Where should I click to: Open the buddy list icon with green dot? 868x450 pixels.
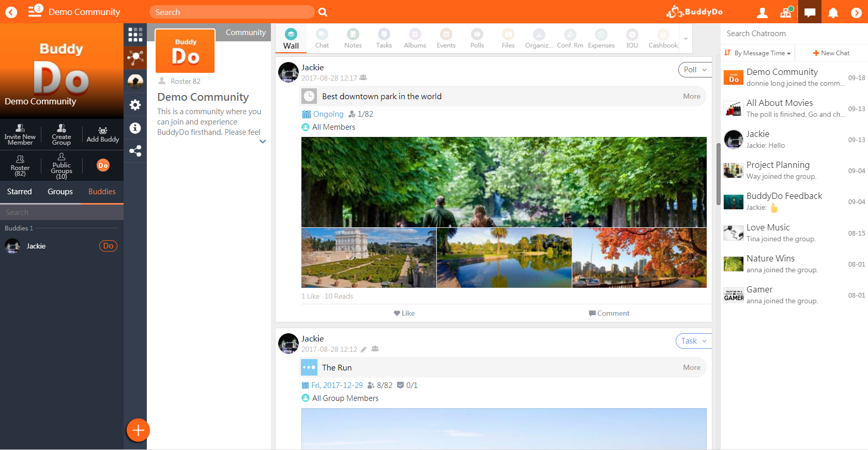point(786,12)
